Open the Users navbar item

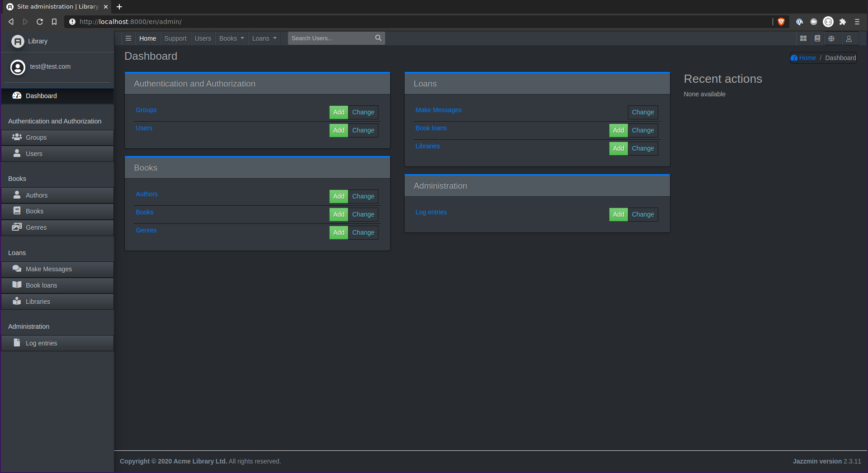coord(203,38)
